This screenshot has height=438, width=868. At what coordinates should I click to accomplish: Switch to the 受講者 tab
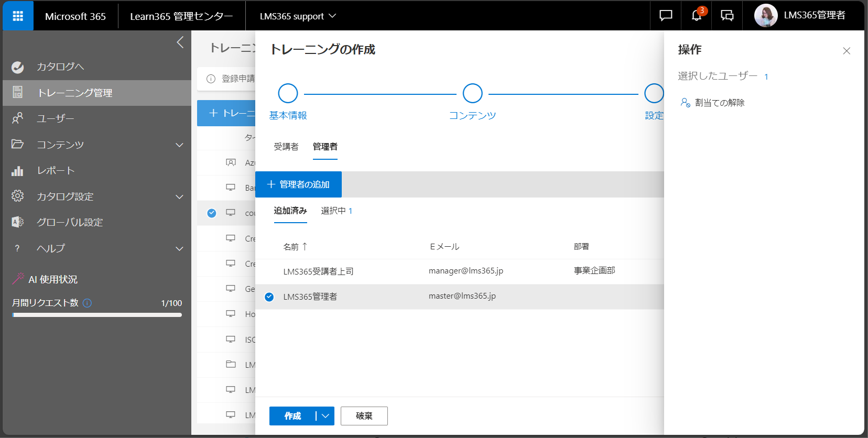(x=286, y=147)
